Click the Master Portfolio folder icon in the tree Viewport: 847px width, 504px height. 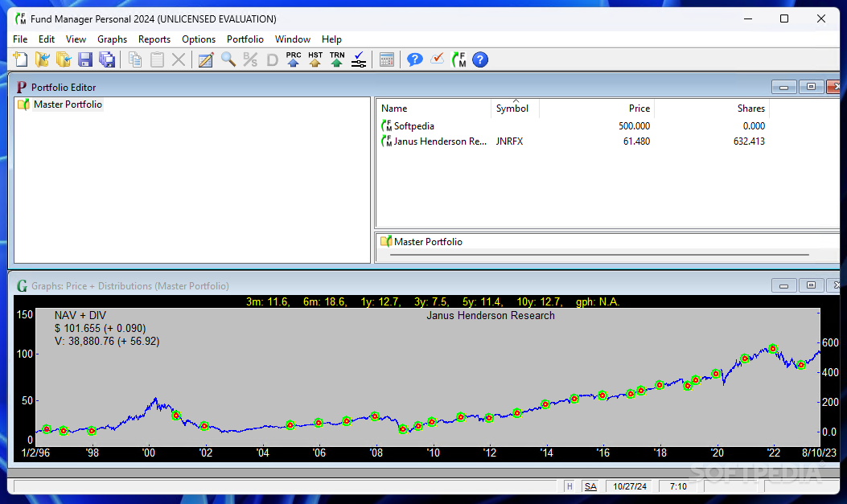click(23, 104)
